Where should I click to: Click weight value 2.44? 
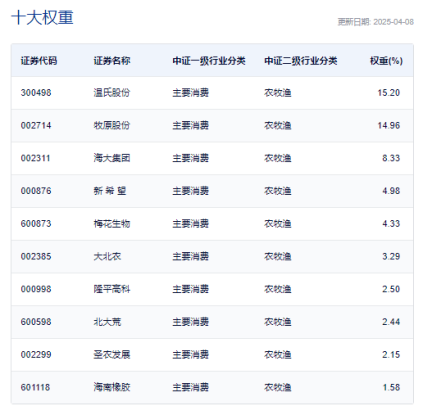coord(391,322)
